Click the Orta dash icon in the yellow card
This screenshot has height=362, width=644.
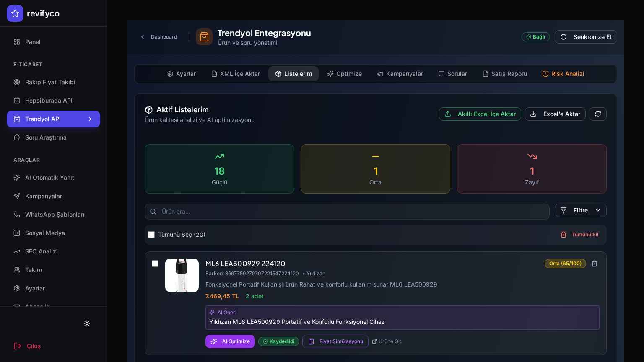click(x=376, y=156)
